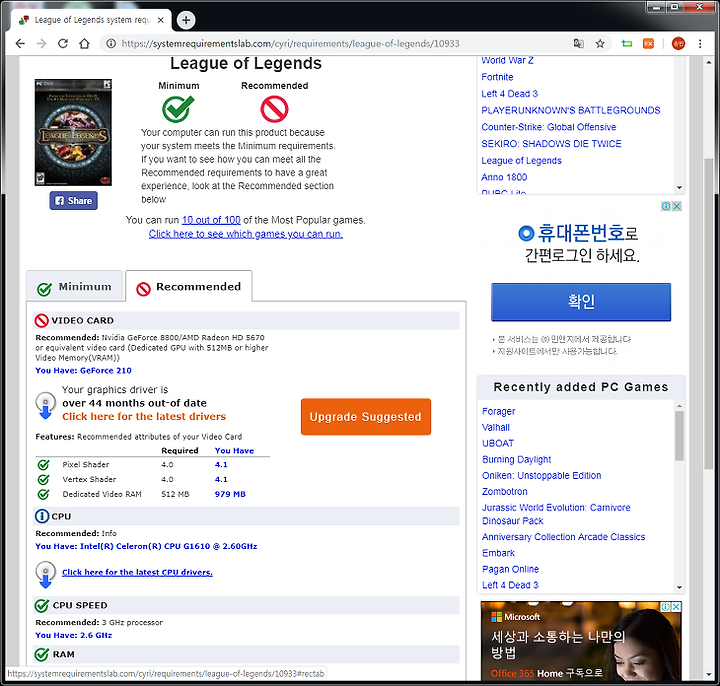
Task: Click here for the latest drivers link
Action: pos(144,416)
